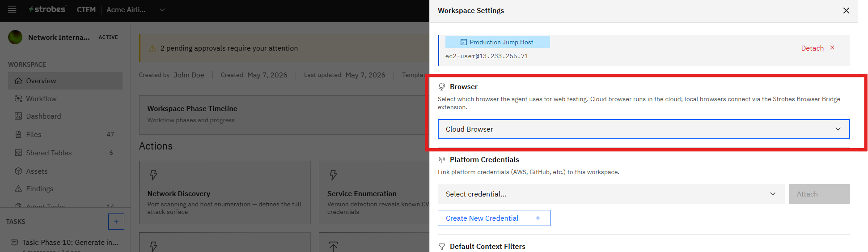Click the Select credential dropdown chevron

[773, 194]
